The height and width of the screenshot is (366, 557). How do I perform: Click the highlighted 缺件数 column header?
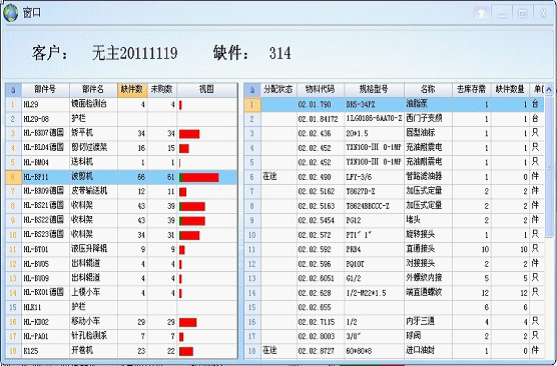(132, 90)
